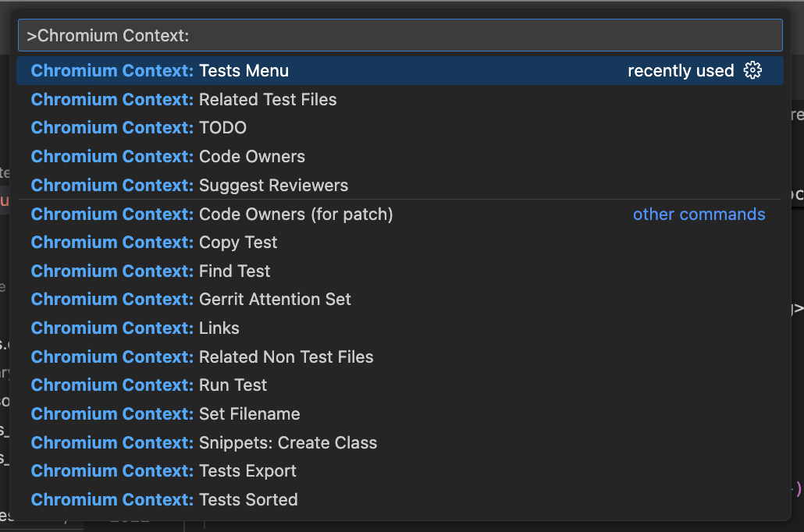Run the Chromium Context: Code Owners command
Image resolution: width=804 pixels, height=532 pixels.
pos(400,156)
